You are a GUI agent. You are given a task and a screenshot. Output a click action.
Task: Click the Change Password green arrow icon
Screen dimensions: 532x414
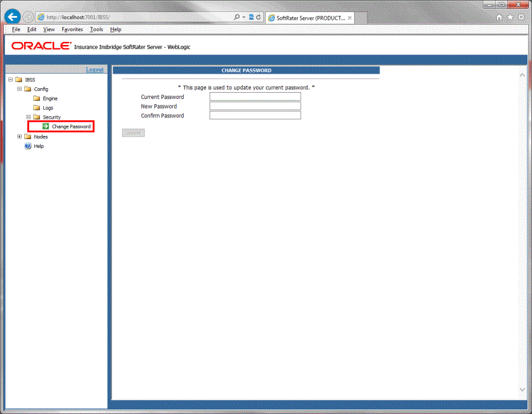pos(46,126)
